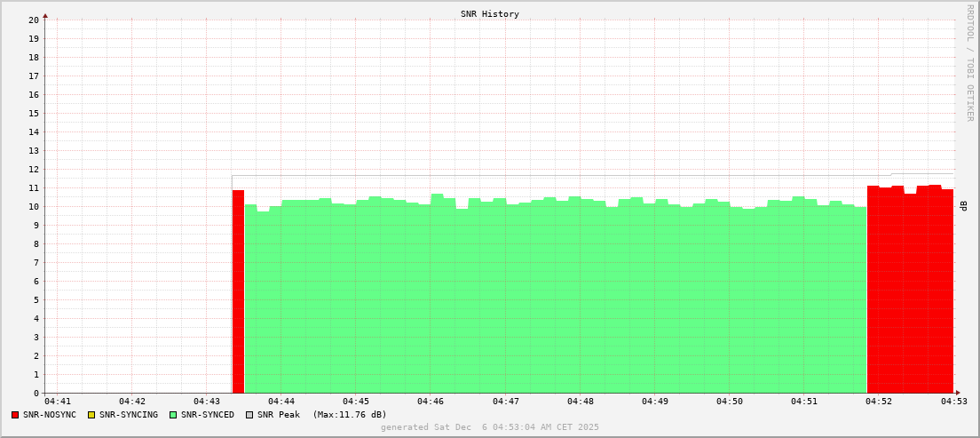Click the 04:53 time axis label
Viewport: 980px width, 438px height.
(953, 402)
